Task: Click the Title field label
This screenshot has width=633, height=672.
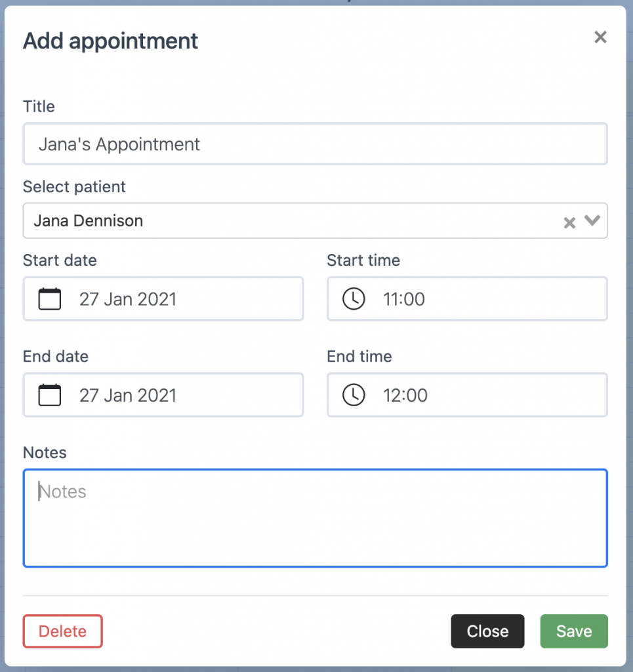Action: coord(39,106)
